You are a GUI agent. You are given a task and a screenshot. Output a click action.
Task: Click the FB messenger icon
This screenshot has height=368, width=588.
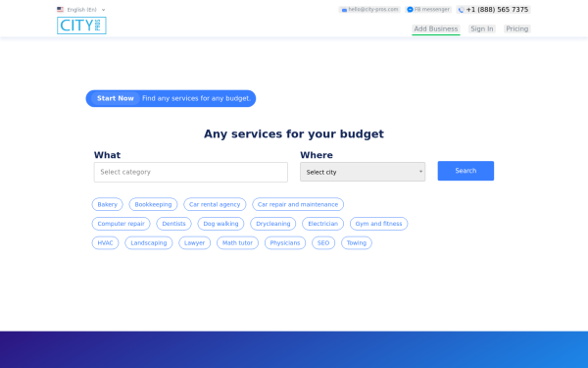pos(410,10)
